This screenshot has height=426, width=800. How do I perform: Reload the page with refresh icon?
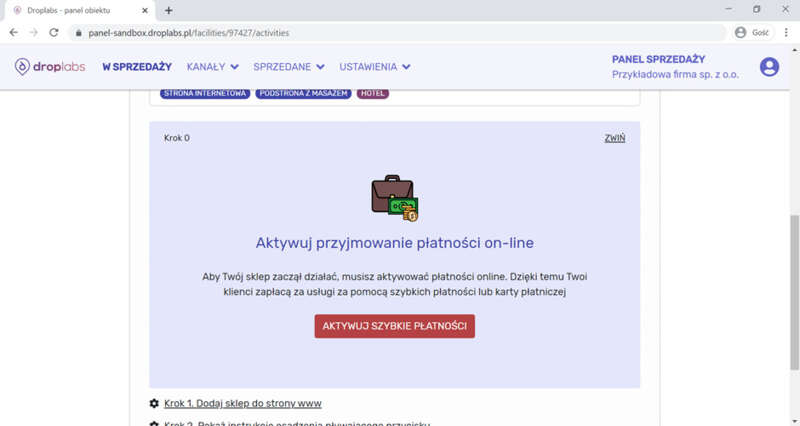[x=58, y=32]
